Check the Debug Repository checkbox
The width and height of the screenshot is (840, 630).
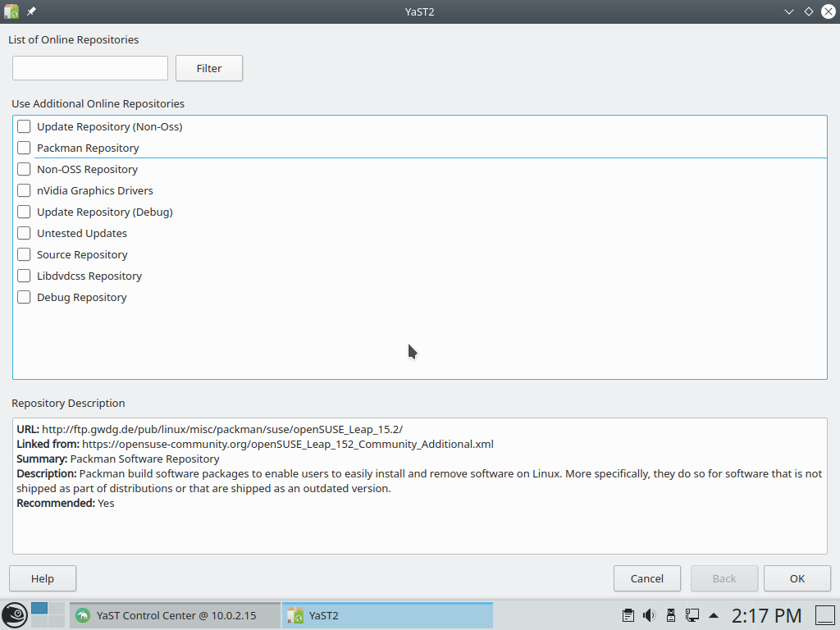click(24, 297)
